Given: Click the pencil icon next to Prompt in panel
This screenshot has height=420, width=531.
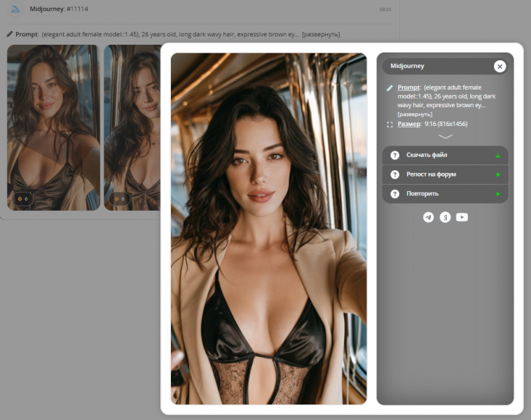Looking at the screenshot, I should coord(389,88).
